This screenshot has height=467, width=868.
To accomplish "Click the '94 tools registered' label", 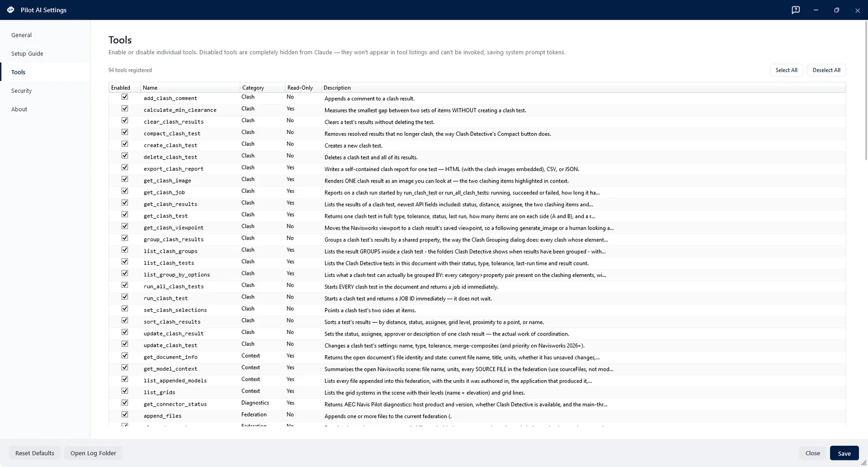I will (130, 70).
